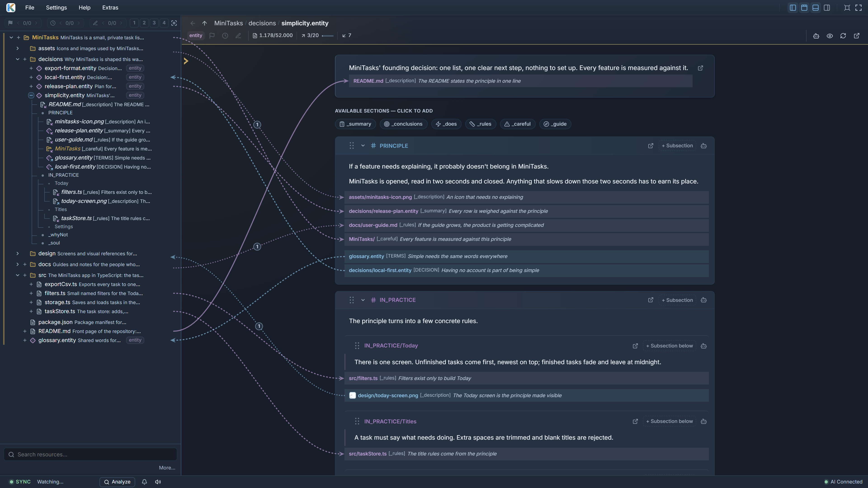The image size is (868, 488).
Task: Click + Subsection in PRINCIPLE header
Action: point(677,146)
